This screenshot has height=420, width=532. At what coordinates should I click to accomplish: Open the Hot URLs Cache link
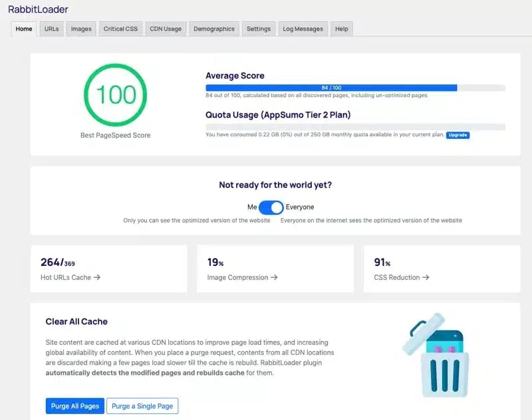pos(70,277)
